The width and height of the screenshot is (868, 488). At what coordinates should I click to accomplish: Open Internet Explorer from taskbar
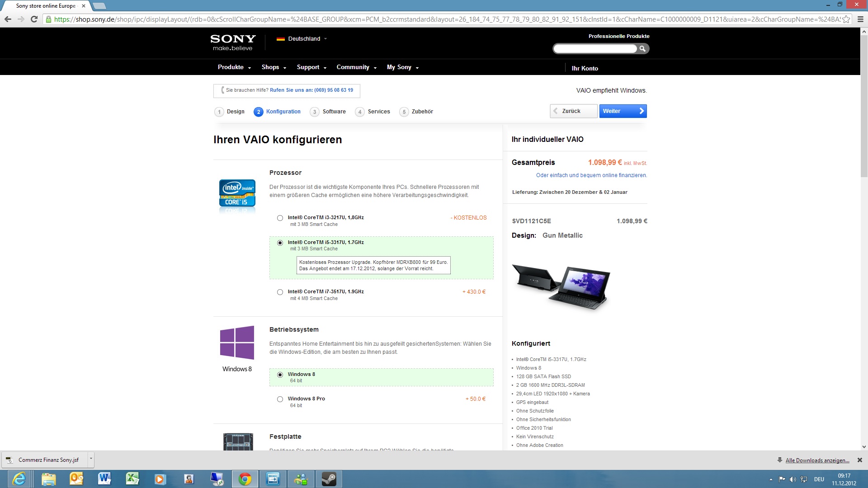tap(19, 479)
